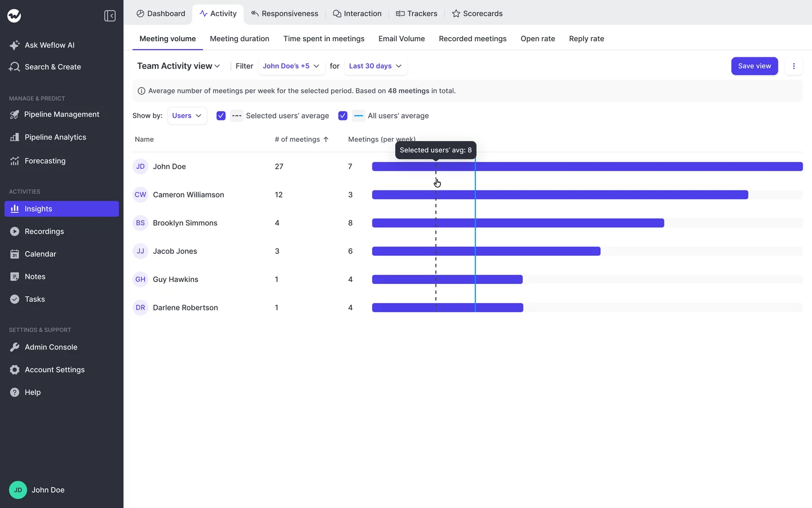Toggle Selected users' average checkbox

pos(221,116)
